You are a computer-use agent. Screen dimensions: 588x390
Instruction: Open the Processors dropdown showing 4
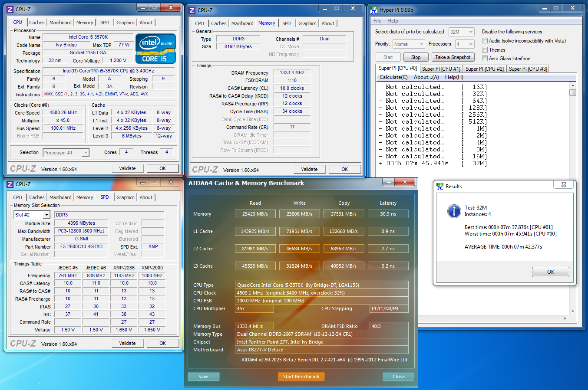pos(464,44)
